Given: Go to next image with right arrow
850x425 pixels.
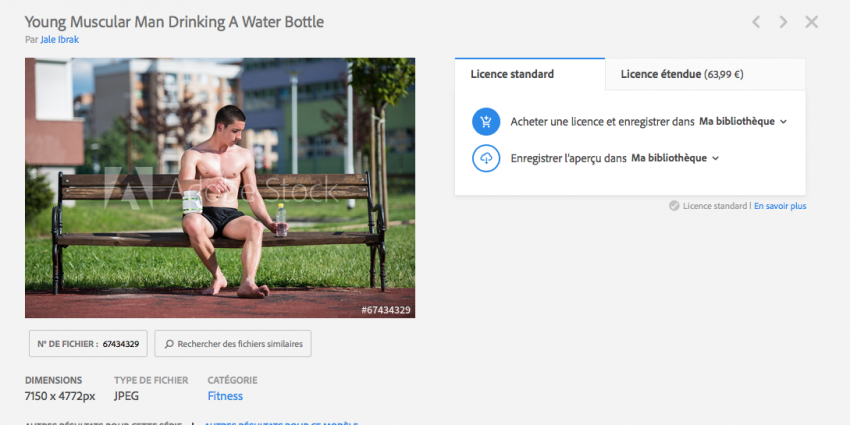Looking at the screenshot, I should tap(783, 22).
